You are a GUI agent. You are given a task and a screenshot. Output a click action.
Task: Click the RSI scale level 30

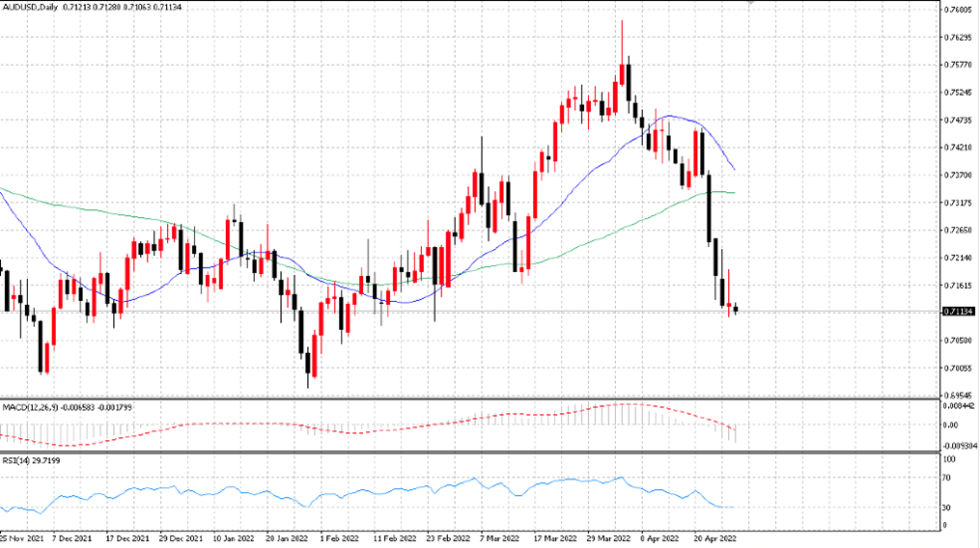click(x=947, y=507)
